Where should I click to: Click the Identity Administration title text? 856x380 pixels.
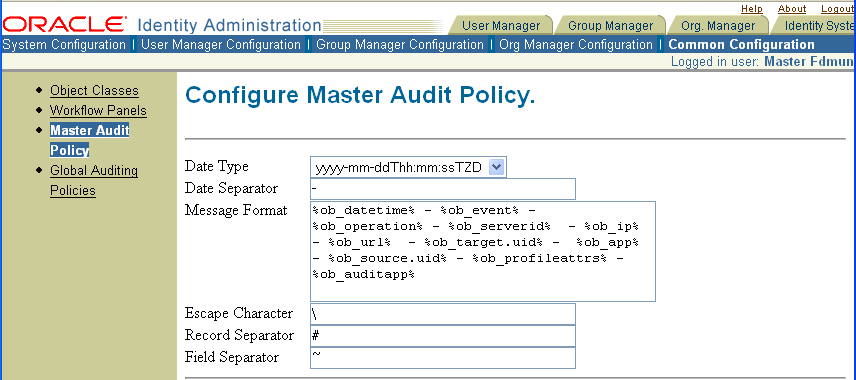[229, 25]
